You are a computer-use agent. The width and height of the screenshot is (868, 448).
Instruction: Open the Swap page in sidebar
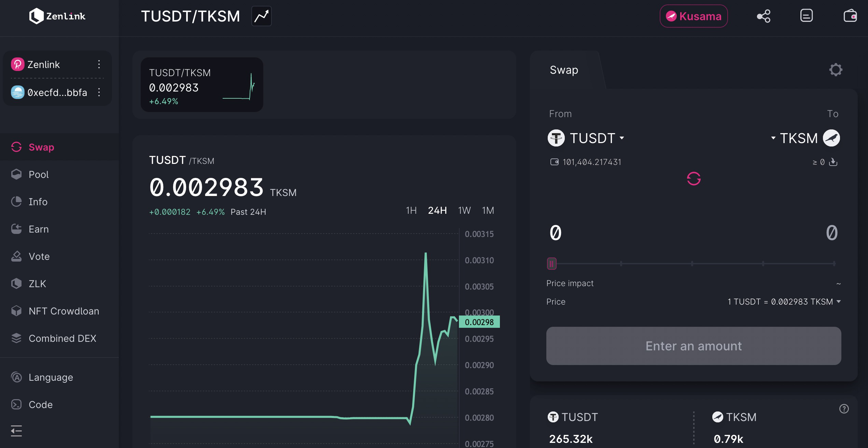59,147
